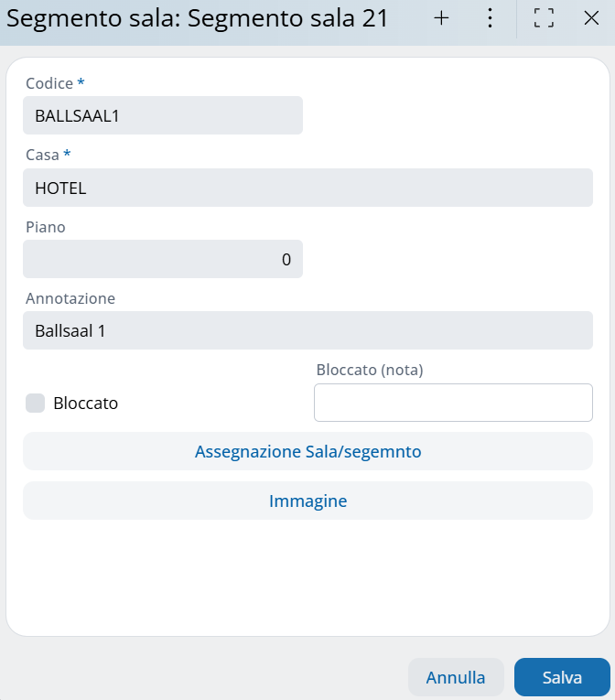
Task: Focus the Annotazione field with Ballsaal 1
Action: (x=307, y=330)
